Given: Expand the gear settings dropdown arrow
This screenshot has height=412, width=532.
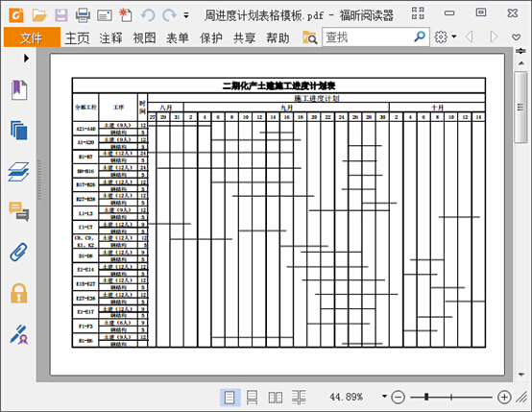Looking at the screenshot, I should [454, 36].
